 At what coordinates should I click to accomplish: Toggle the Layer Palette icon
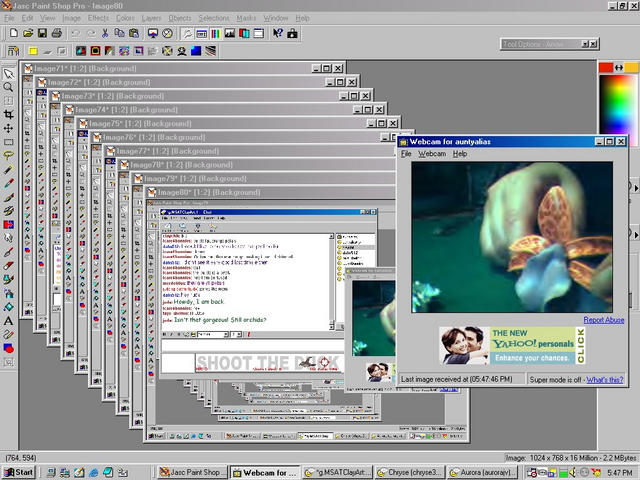pos(244,33)
